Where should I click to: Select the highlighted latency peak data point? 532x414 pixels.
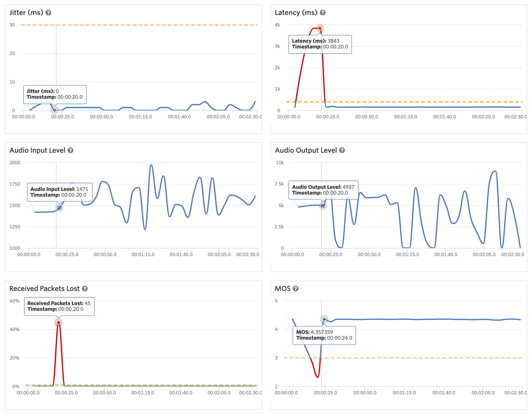pyautogui.click(x=320, y=28)
